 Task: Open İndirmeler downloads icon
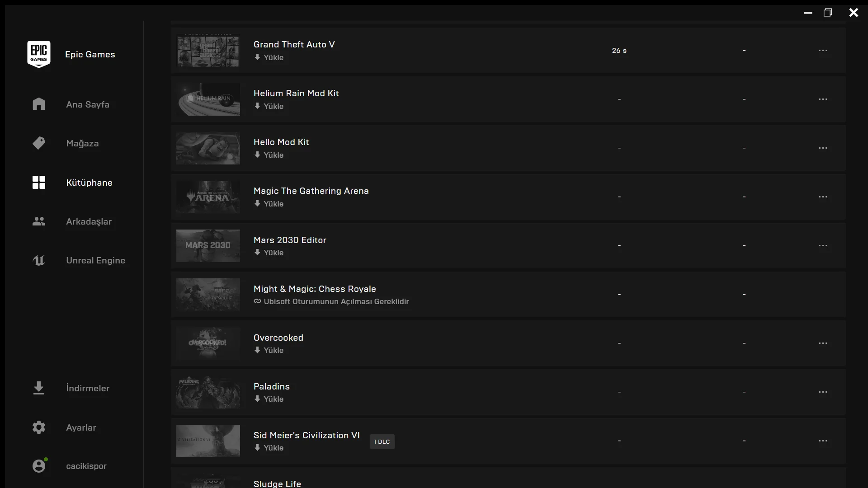[39, 388]
